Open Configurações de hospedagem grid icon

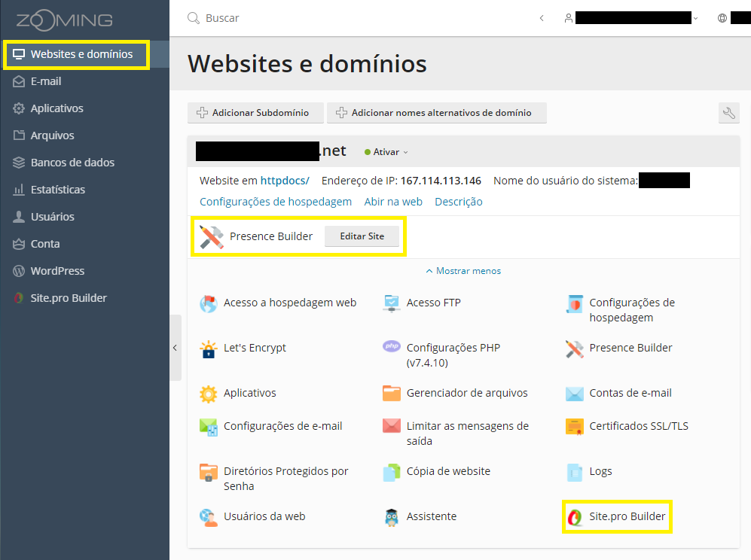(575, 303)
